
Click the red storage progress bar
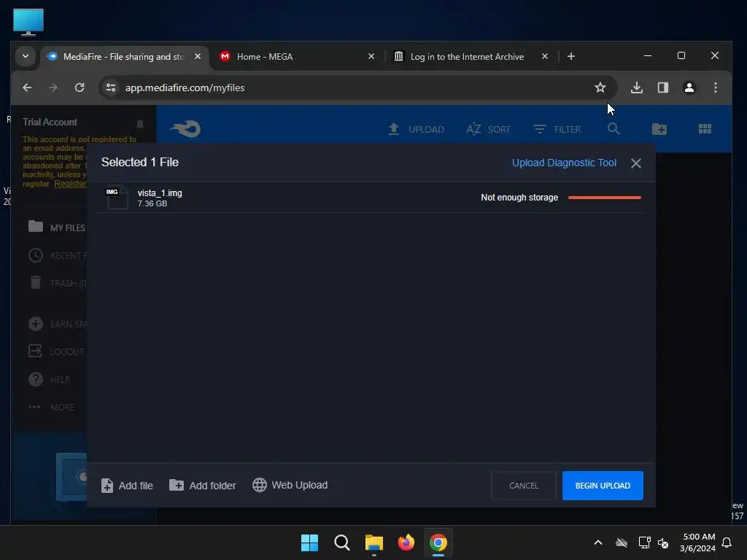pos(605,198)
